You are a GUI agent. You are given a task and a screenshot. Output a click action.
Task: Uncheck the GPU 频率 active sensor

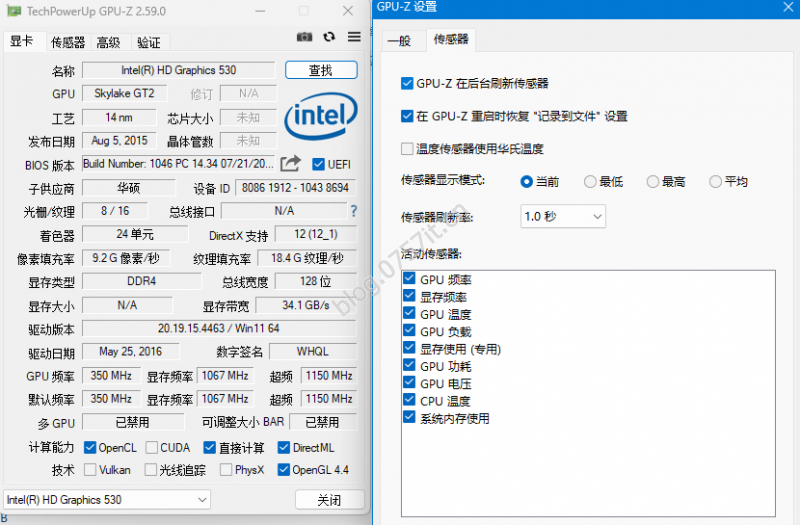409,278
